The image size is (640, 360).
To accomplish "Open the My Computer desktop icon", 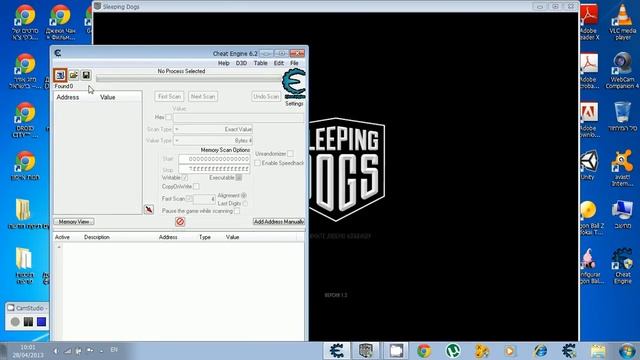I will coord(622,215).
